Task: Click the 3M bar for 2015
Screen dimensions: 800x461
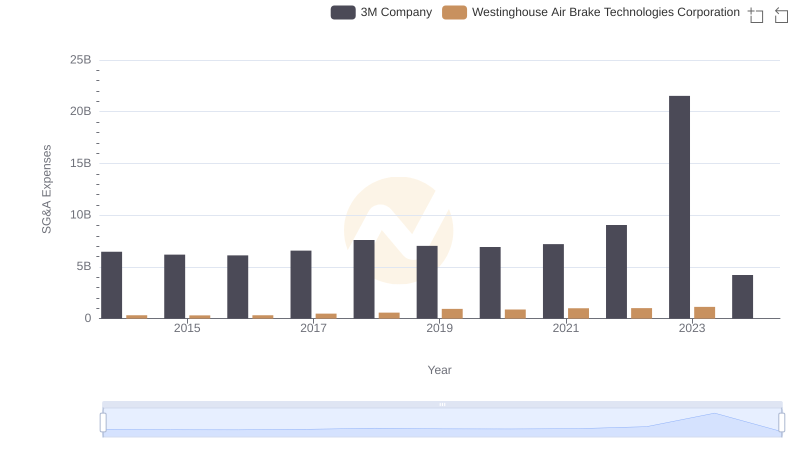Action: [x=174, y=287]
